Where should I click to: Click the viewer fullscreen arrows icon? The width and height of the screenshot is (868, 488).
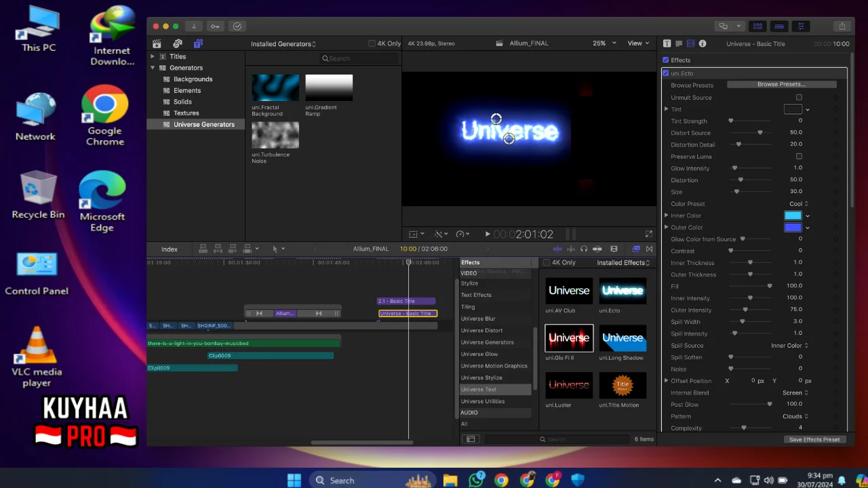[649, 234]
